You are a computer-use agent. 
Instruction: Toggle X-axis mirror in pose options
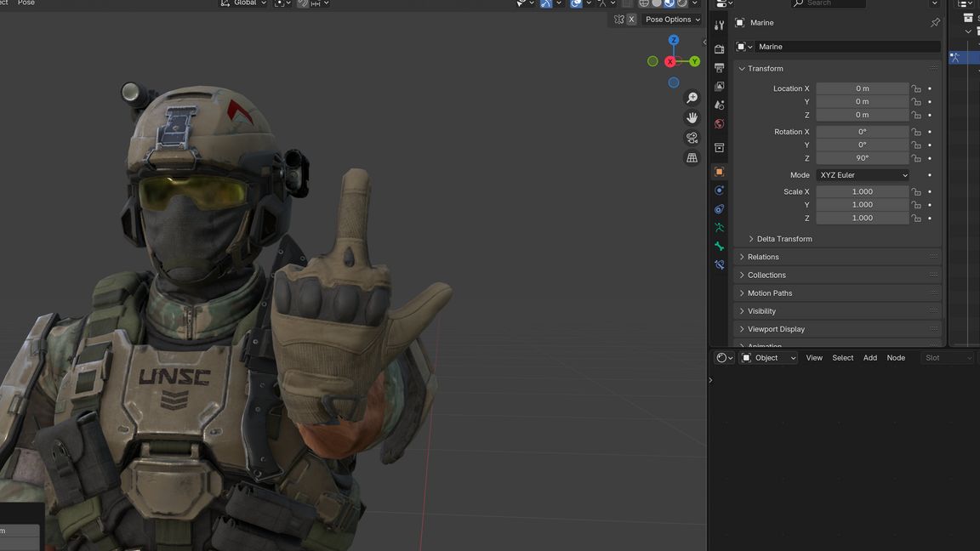point(631,20)
